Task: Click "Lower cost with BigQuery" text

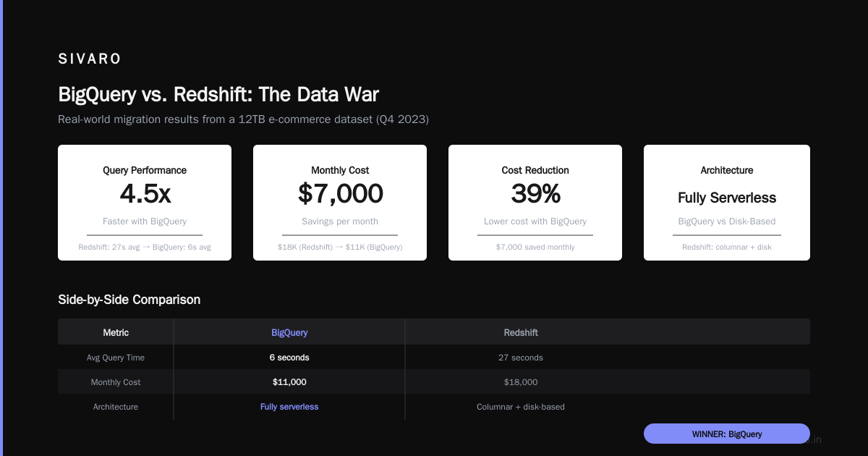Action: point(535,221)
